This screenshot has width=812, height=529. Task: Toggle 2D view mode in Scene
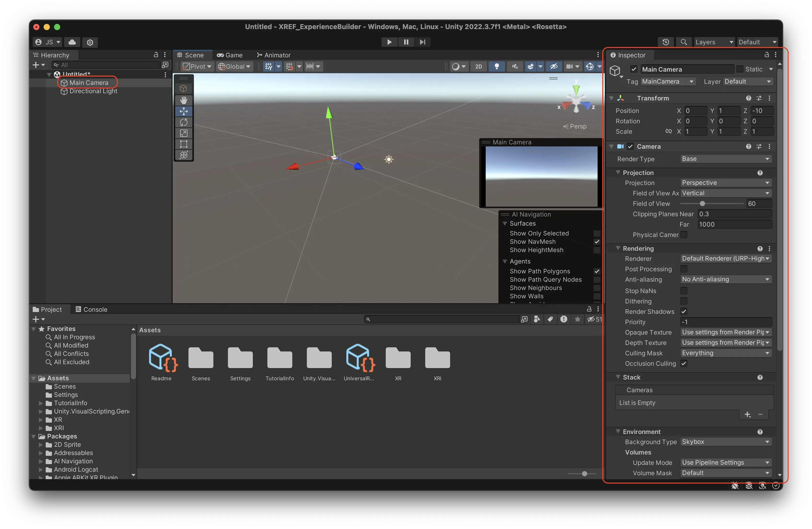pyautogui.click(x=478, y=66)
